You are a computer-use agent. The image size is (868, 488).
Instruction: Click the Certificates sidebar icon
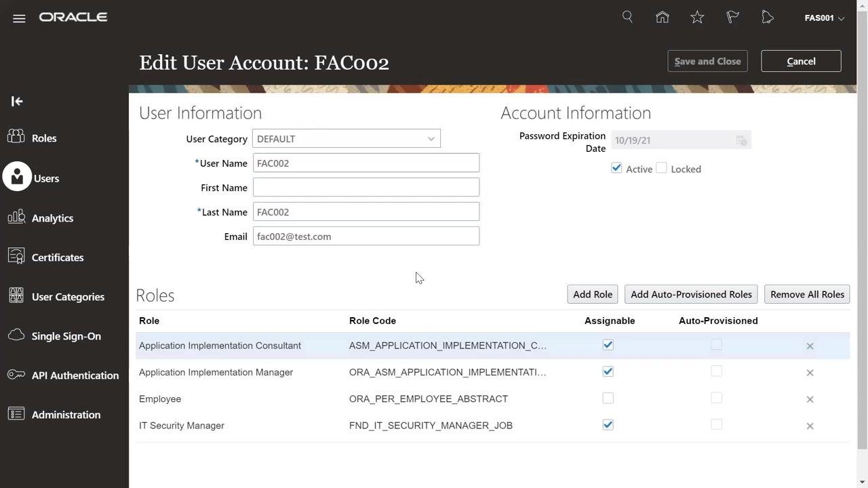pyautogui.click(x=16, y=256)
